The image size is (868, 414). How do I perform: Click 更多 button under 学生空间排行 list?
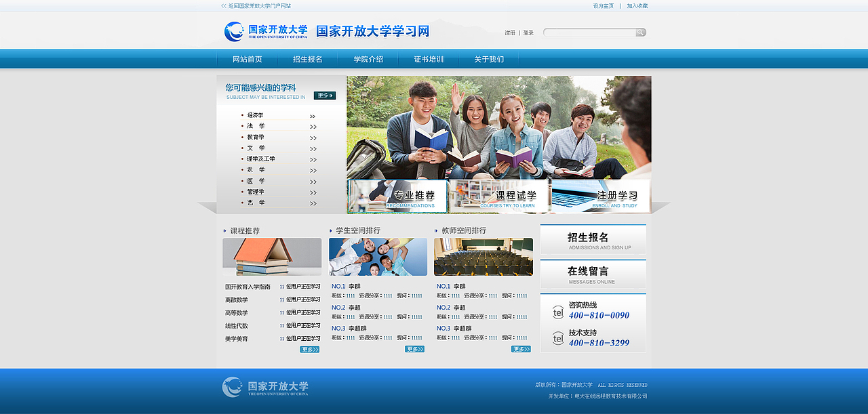414,349
